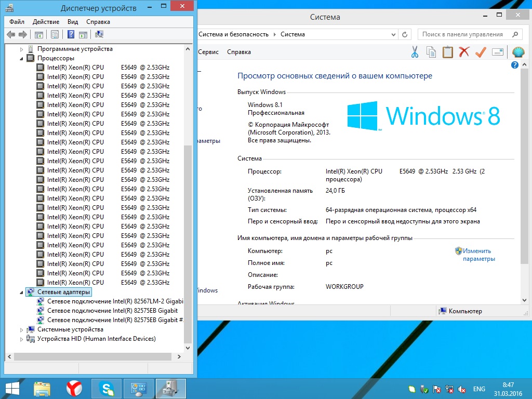The width and height of the screenshot is (532, 399).
Task: Click Система и безопасность breadcrumb
Action: coord(233,34)
